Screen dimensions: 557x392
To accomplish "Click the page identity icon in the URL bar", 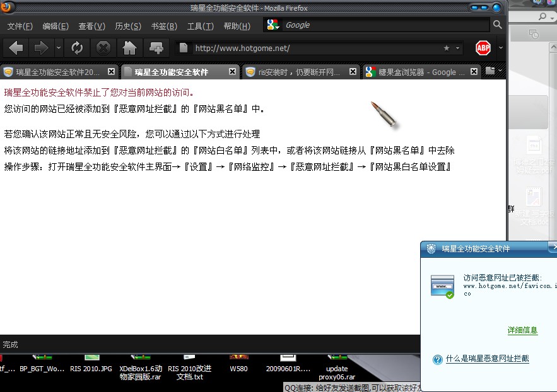I will [x=184, y=48].
